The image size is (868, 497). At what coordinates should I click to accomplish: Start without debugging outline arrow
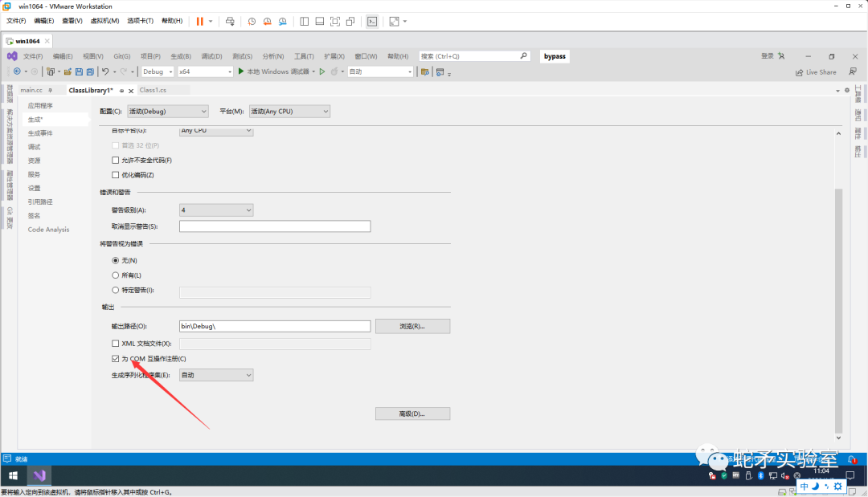coord(322,71)
